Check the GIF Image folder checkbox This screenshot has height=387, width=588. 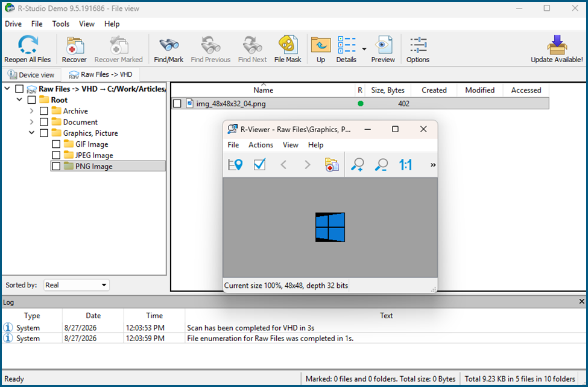tap(56, 144)
